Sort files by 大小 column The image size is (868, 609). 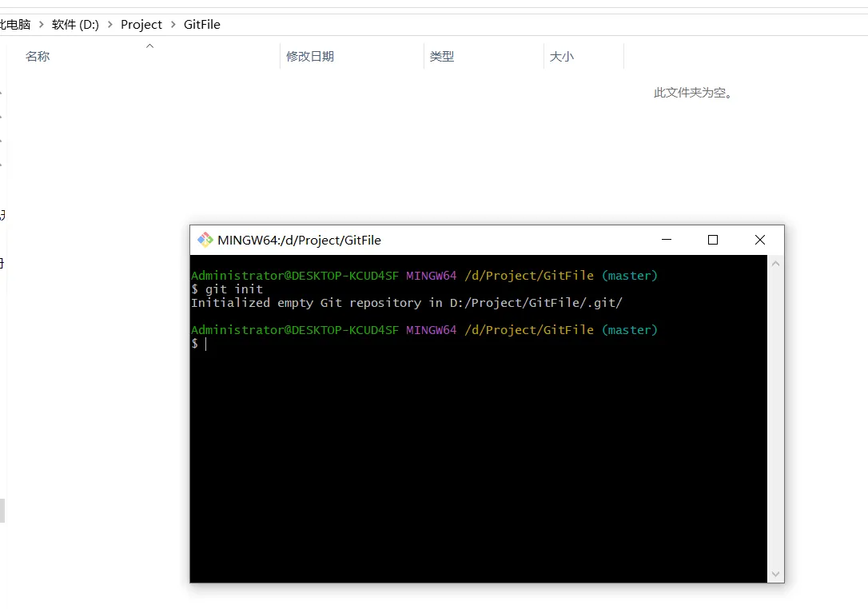562,57
